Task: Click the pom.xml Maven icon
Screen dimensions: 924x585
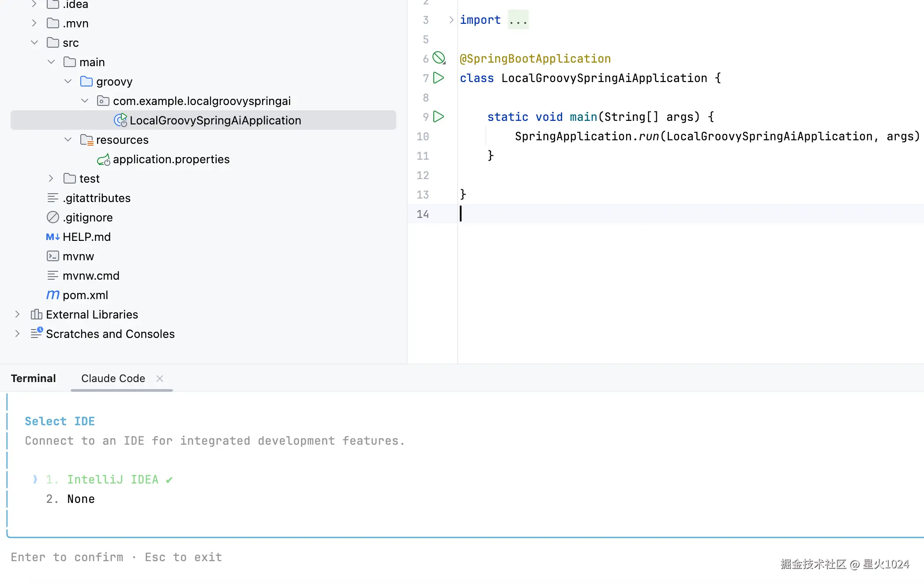Action: point(53,295)
